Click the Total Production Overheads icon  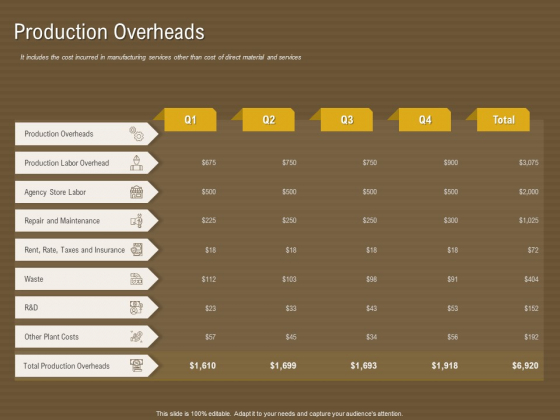click(136, 365)
